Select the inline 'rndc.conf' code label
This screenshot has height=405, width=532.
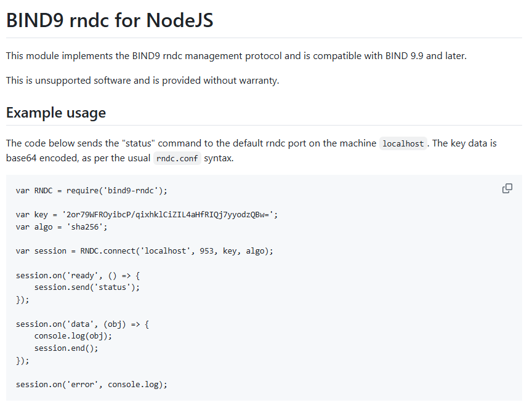pos(177,158)
